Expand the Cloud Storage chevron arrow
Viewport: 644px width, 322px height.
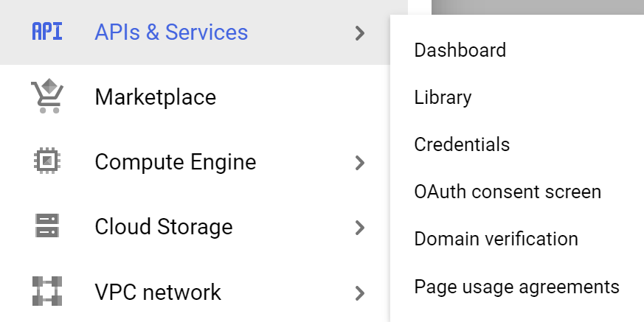point(360,228)
